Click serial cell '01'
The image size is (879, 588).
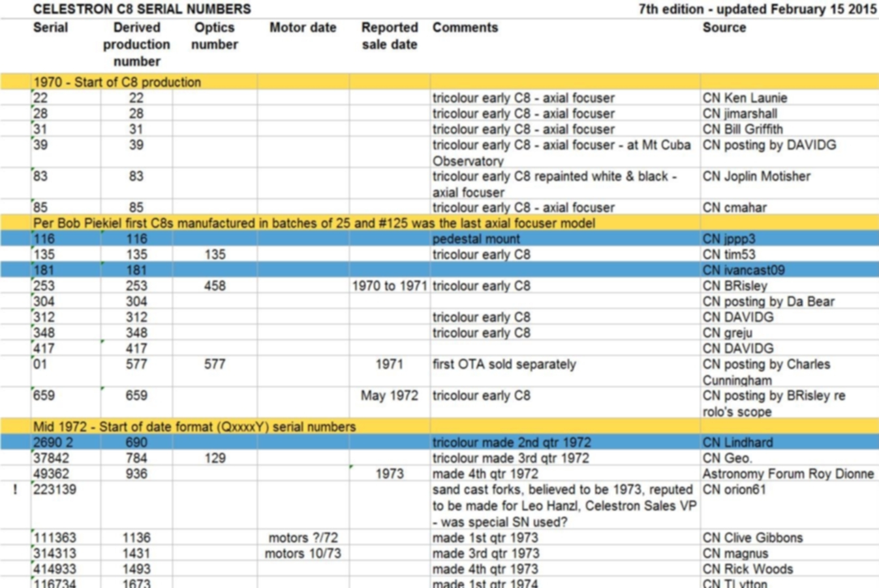pos(40,364)
